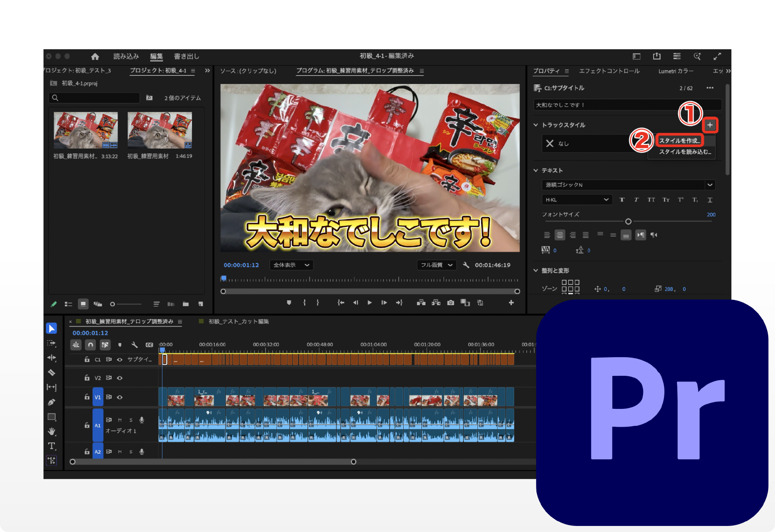Open the button editor plus icon
The height and width of the screenshot is (532, 775).
pyautogui.click(x=511, y=303)
